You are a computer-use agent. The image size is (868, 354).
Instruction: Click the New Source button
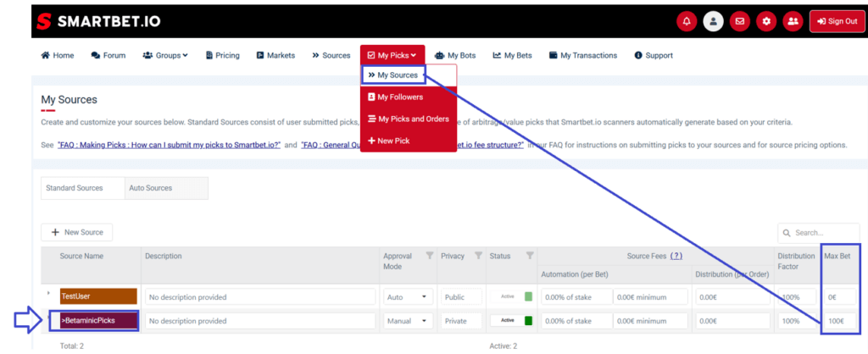pyautogui.click(x=77, y=232)
